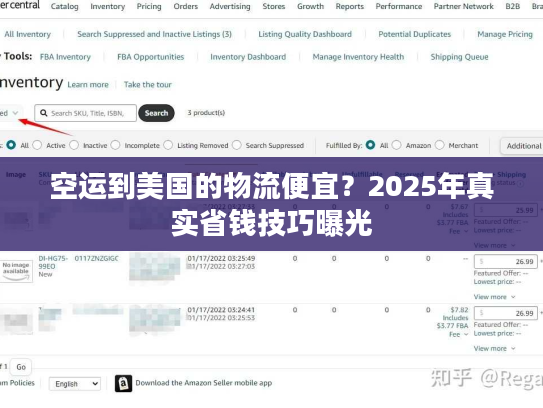Click Download the Amazon Seller mobile app
Viewport: 543px width, 408px height.
[x=204, y=383]
